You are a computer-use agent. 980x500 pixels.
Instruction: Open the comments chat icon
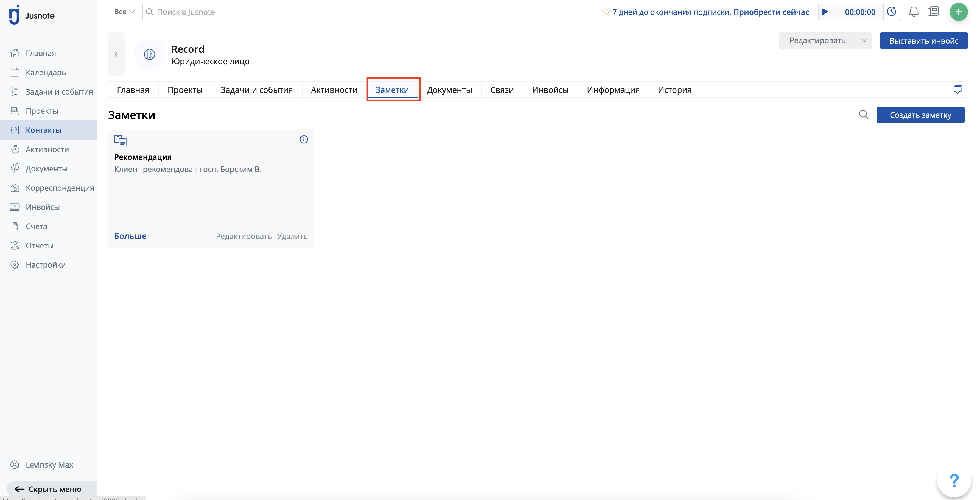tap(957, 90)
